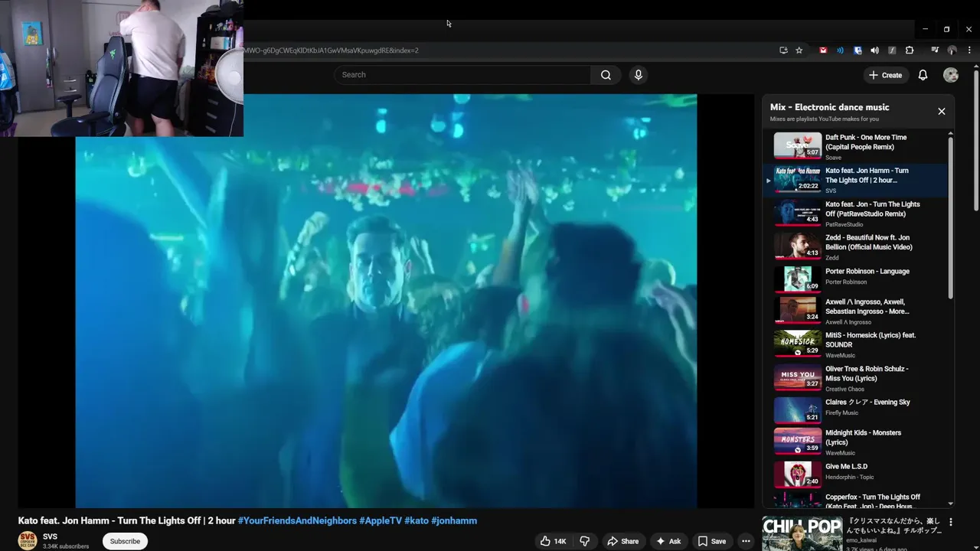Like the video with 14K thumbs up

553,541
